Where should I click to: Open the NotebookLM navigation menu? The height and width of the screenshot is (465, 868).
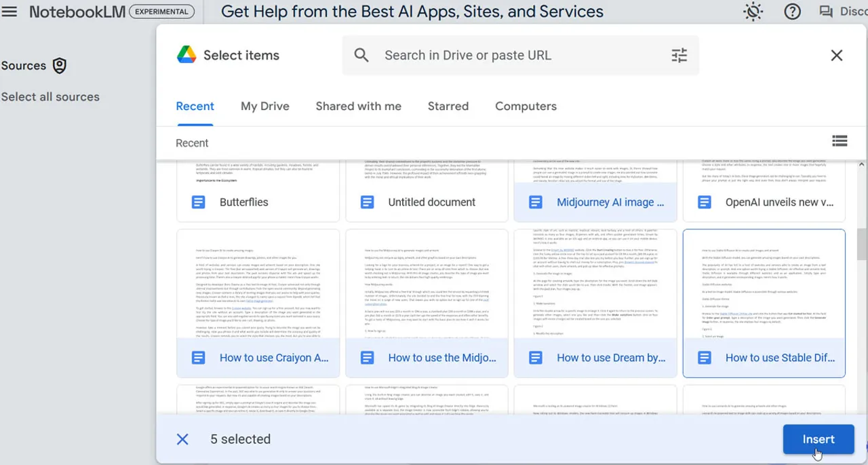coord(12,12)
